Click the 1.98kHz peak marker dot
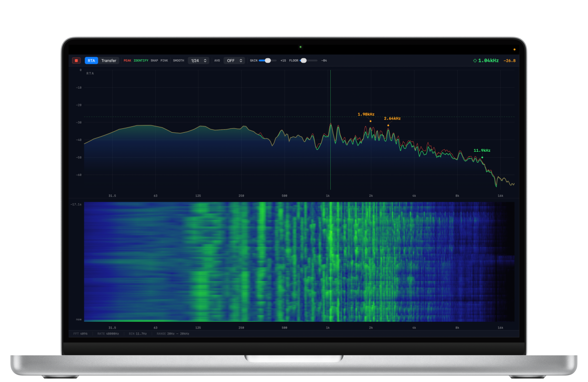Viewport: 588px width, 382px height. click(370, 121)
